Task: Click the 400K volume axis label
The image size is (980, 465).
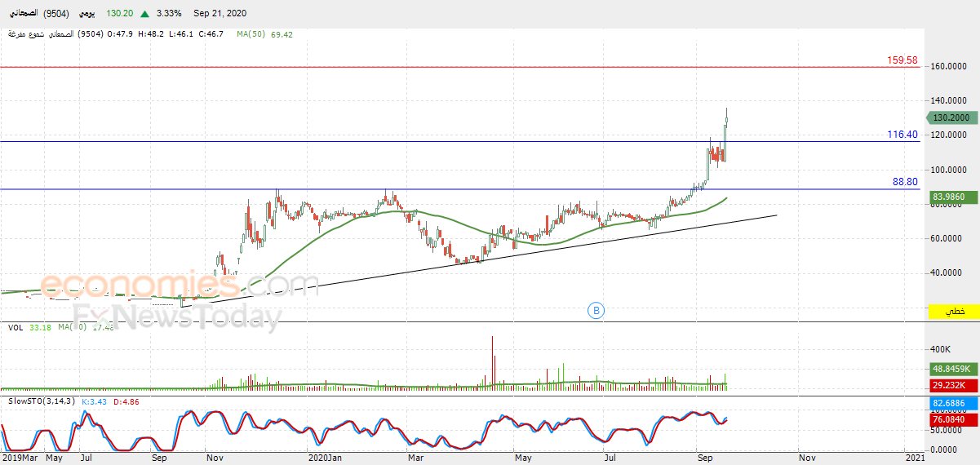Action: point(942,349)
